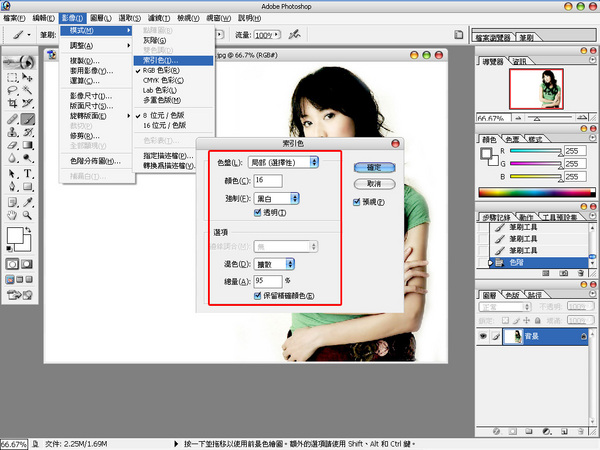600x450 pixels.
Task: Select the Magic Wand tool
Action: point(27,91)
